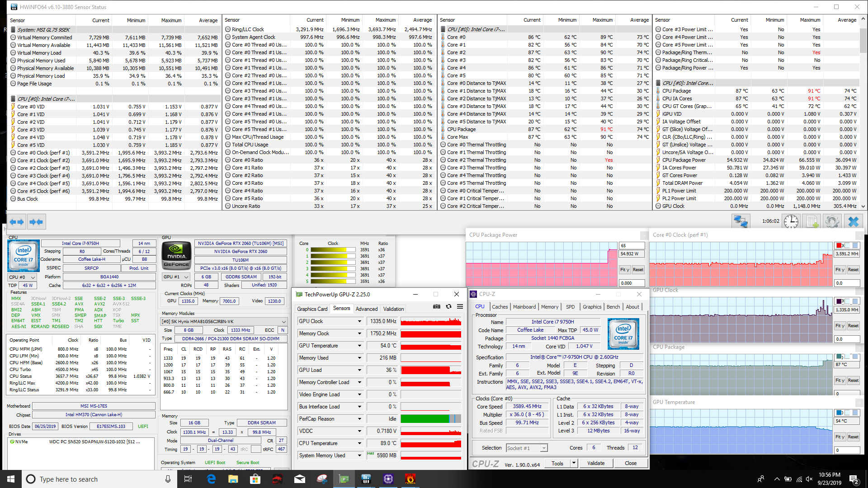Screen dimensions: 868x488
Task: Click the HWiNFO collapse columns arrows icon
Action: coord(36,222)
